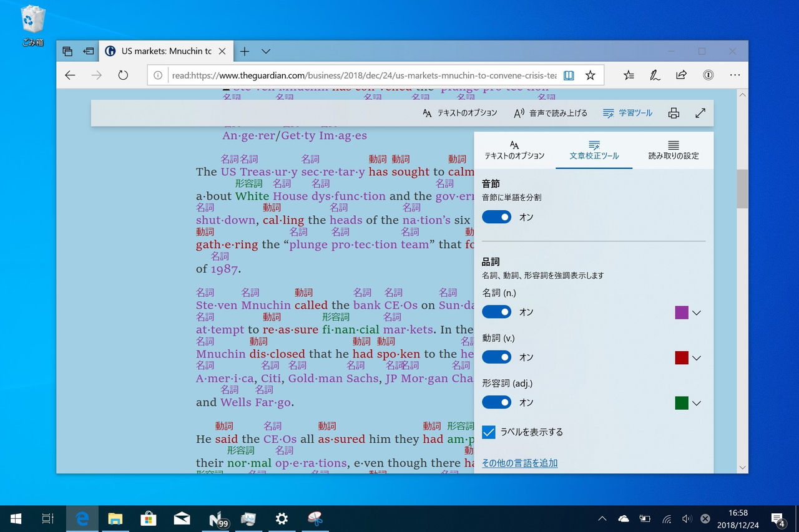
Task: Switch to the テキストのオプション panel tab
Action: point(514,150)
